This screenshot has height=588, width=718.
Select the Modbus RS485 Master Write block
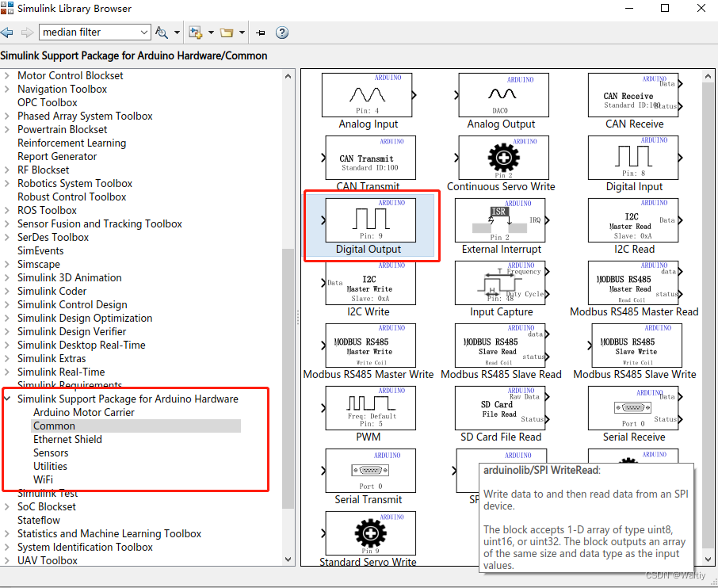point(369,346)
